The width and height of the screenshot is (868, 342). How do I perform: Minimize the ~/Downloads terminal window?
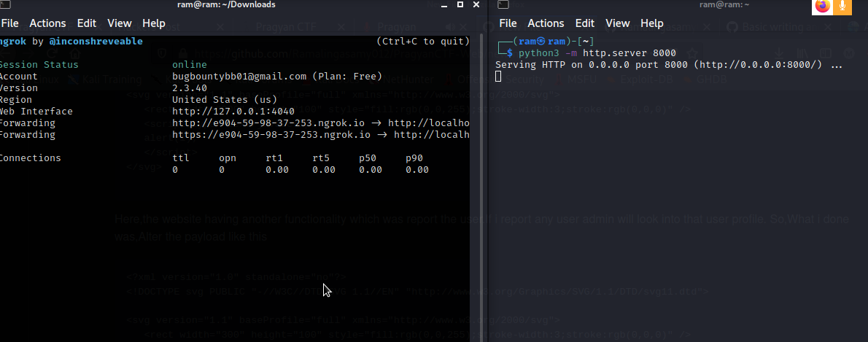[x=443, y=5]
